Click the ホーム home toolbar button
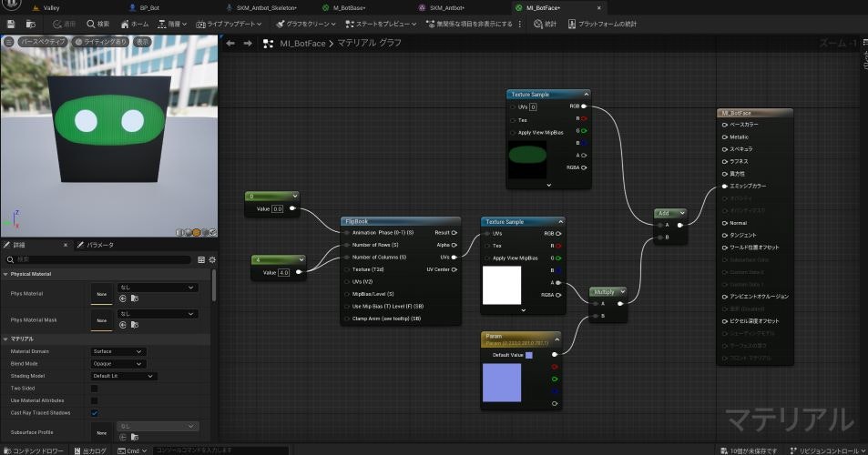The image size is (868, 455). (x=134, y=24)
